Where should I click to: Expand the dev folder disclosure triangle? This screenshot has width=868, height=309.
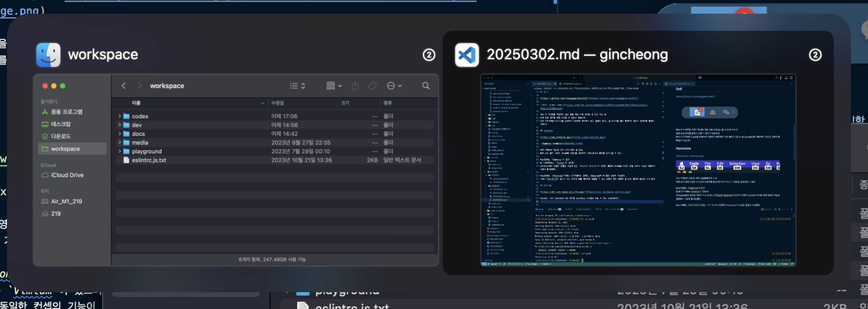point(120,125)
